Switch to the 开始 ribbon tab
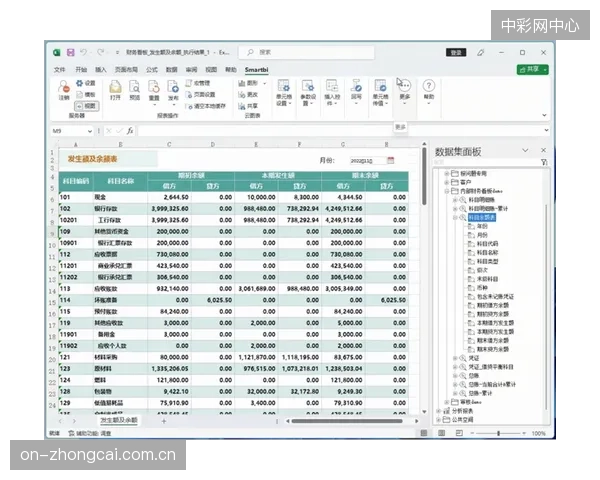The height and width of the screenshot is (480, 600). 81,70
